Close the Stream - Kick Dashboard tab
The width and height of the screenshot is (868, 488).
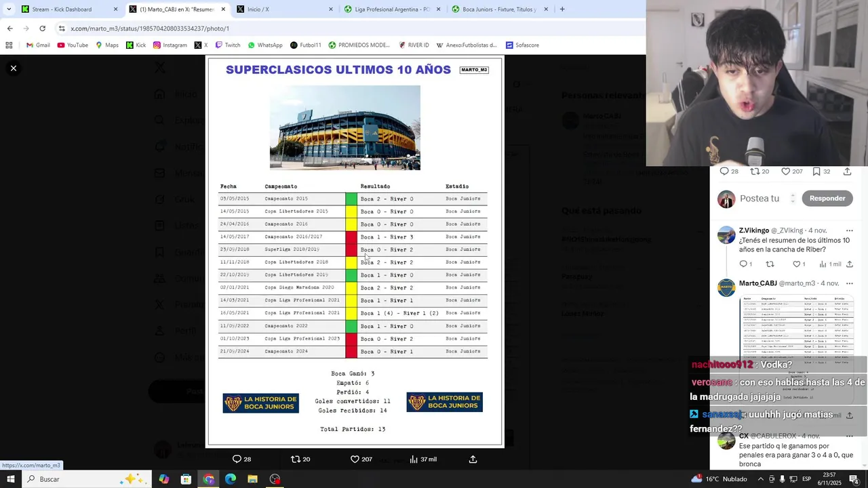[x=115, y=9]
